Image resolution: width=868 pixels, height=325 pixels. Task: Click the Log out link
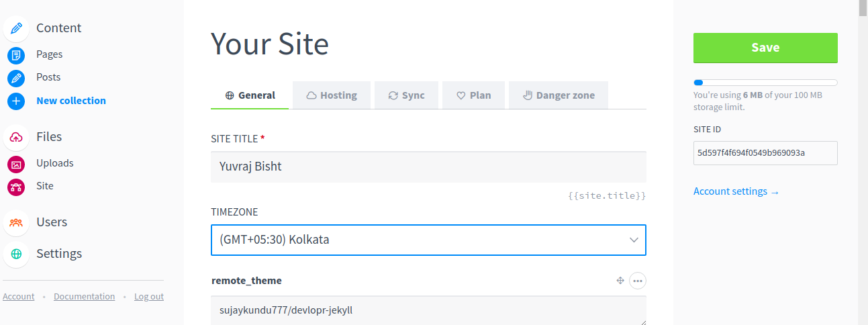149,296
